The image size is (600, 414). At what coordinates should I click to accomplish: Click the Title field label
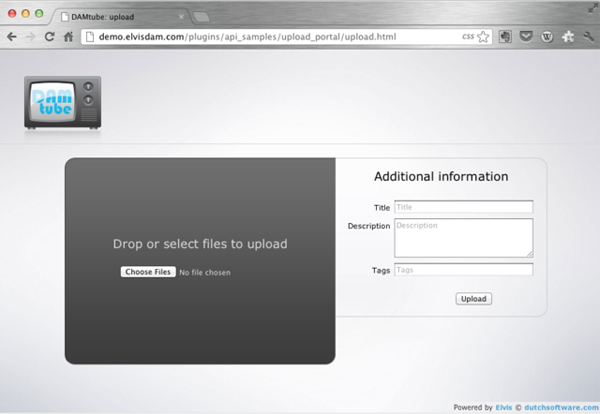coord(382,207)
